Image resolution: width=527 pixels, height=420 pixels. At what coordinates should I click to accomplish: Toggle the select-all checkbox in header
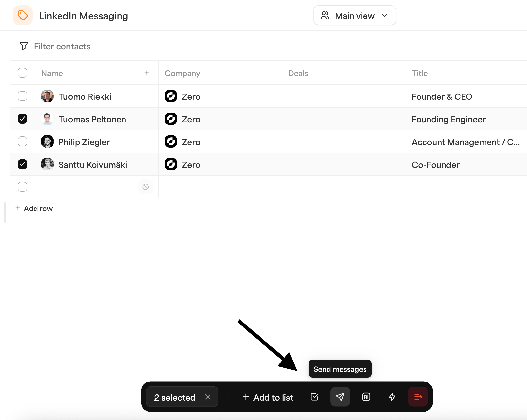tap(22, 73)
